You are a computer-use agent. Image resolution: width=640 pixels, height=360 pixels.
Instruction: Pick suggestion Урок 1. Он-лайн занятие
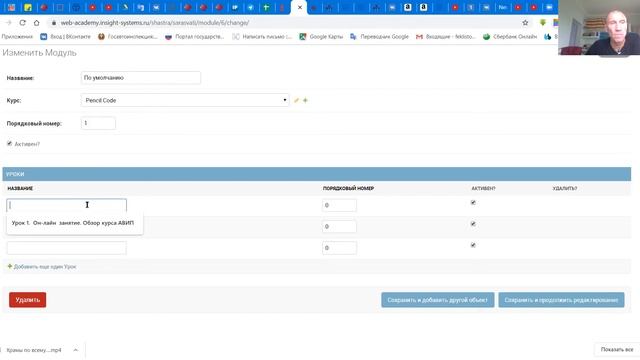(73, 223)
